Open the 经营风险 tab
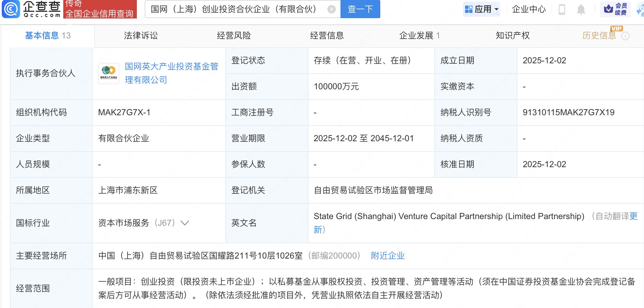The image size is (644, 308). 234,36
